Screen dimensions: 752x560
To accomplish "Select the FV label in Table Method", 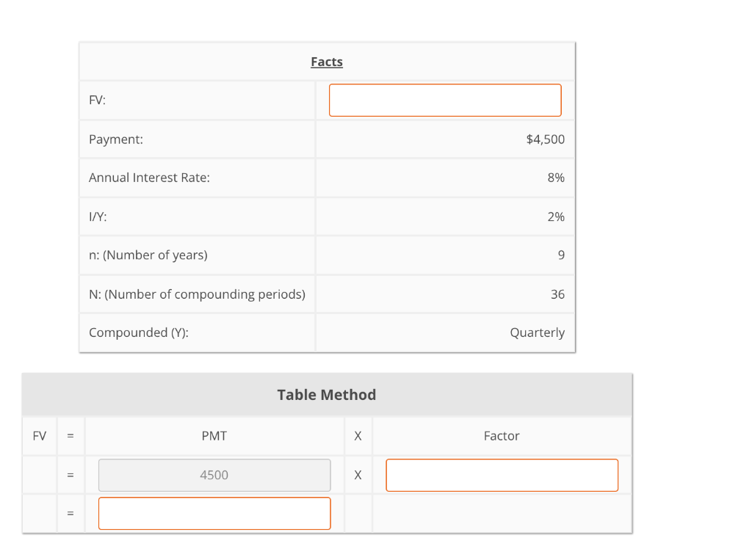I will 39,435.
